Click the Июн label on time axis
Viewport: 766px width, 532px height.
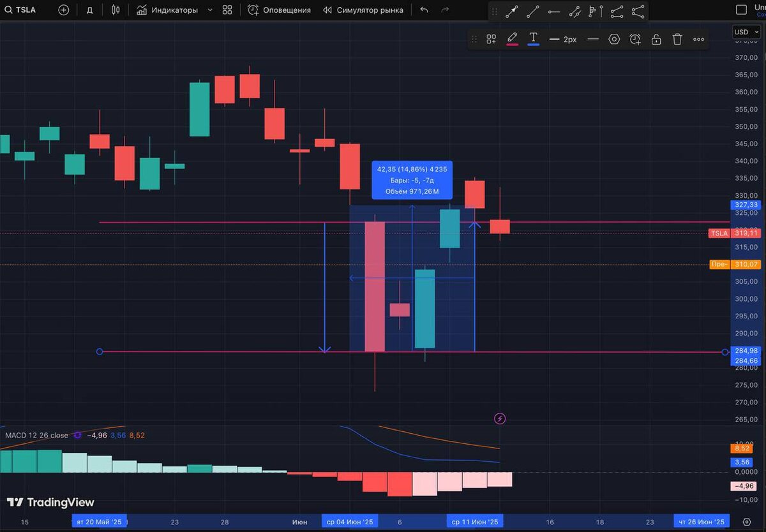point(299,522)
